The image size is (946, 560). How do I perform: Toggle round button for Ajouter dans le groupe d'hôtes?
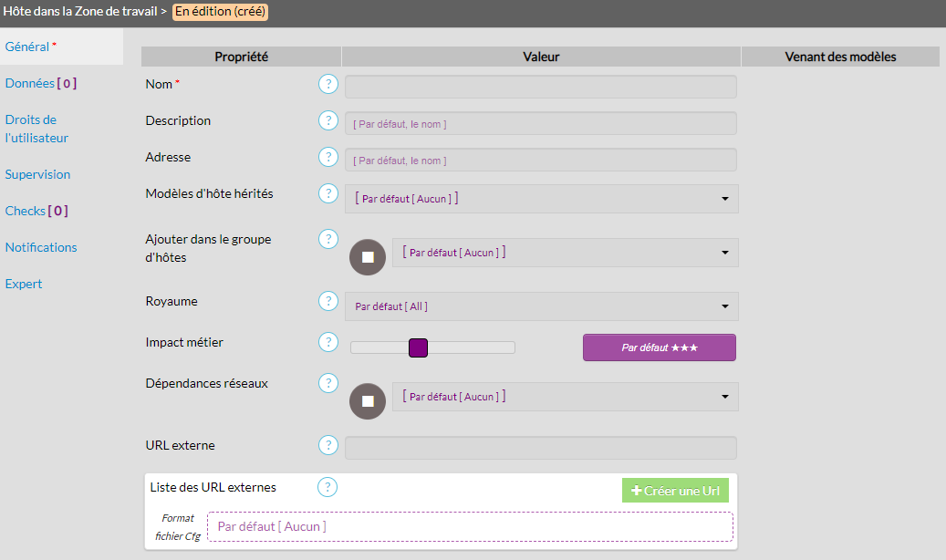(x=368, y=257)
